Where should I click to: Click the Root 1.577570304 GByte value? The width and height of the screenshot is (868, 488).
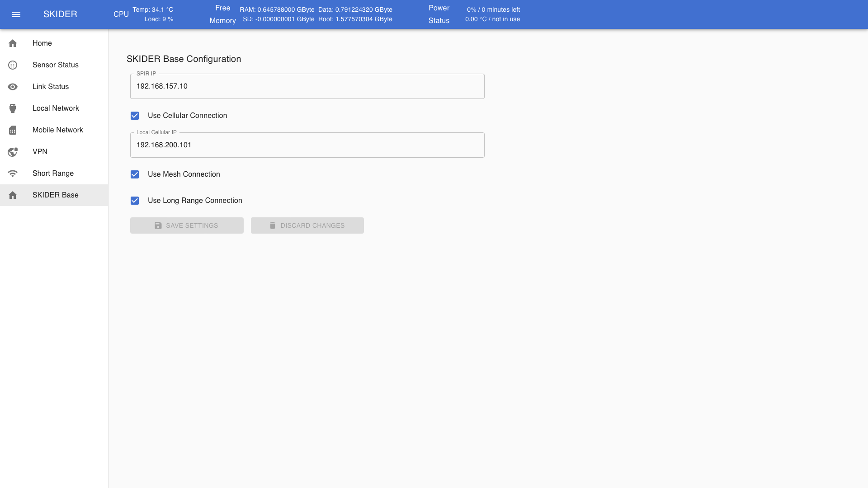[x=355, y=19]
